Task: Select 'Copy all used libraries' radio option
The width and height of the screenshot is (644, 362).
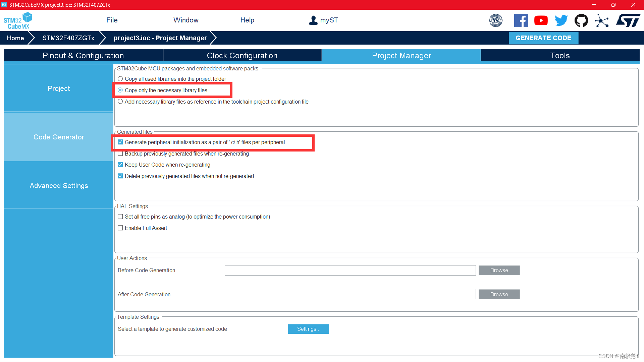Action: click(x=120, y=79)
